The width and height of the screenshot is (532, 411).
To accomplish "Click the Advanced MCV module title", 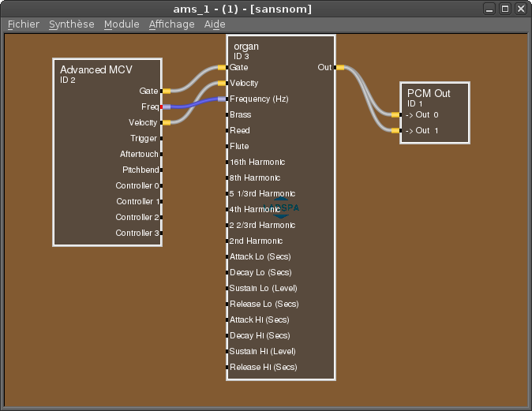I will 94,69.
